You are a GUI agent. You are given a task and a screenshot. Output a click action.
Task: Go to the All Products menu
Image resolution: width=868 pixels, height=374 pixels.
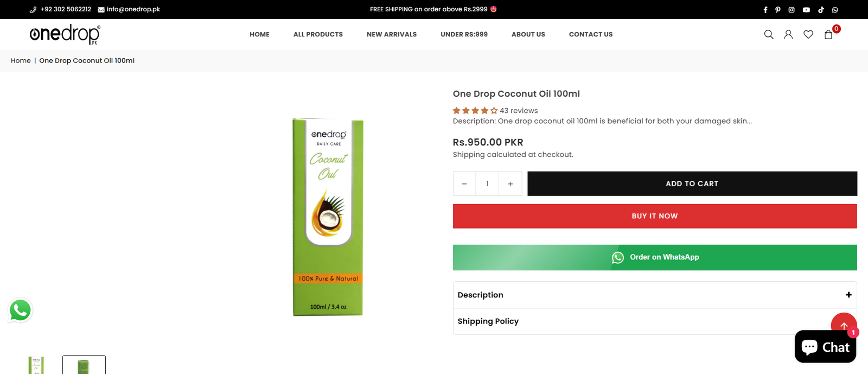point(318,34)
